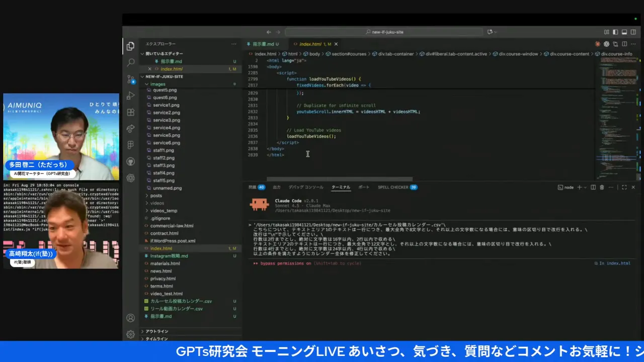
Task: Open the Manage gear icon
Action: [130, 334]
